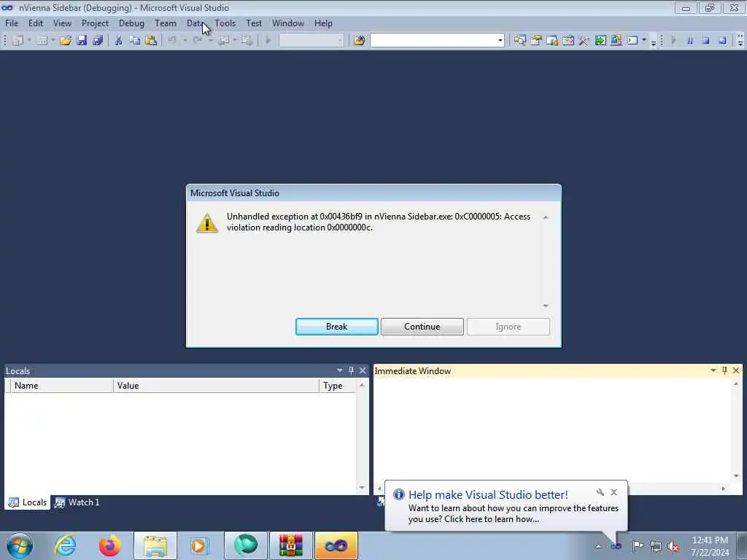Open the Properties Window toolbar icon
This screenshot has width=747, height=560.
(536, 41)
